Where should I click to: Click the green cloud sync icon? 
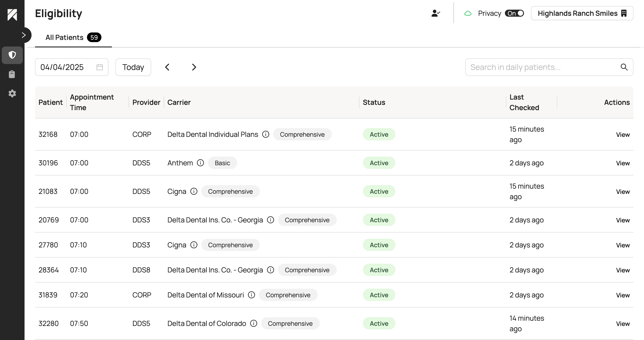click(x=468, y=13)
